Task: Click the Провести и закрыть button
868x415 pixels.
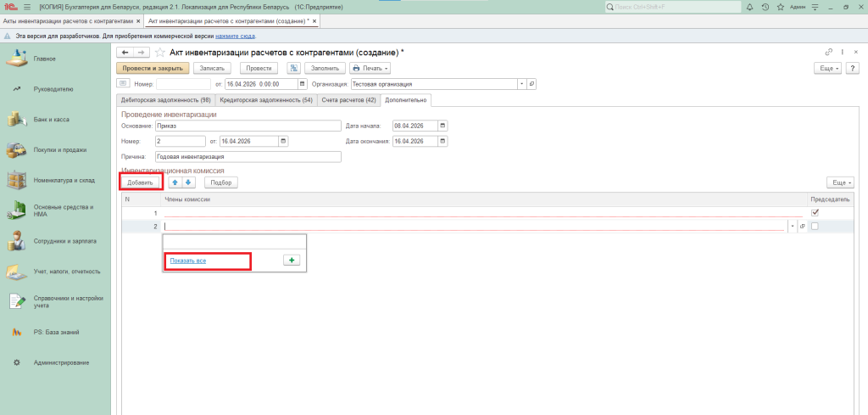Action: [x=153, y=68]
